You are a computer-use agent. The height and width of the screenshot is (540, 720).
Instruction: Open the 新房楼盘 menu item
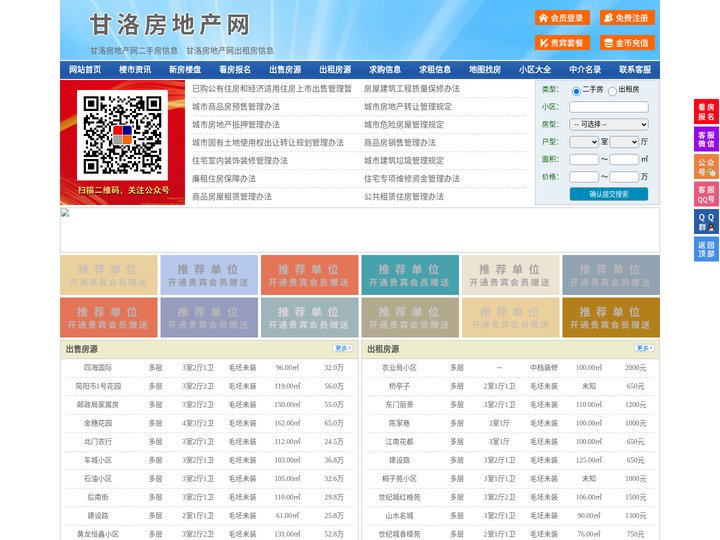pyautogui.click(x=185, y=70)
